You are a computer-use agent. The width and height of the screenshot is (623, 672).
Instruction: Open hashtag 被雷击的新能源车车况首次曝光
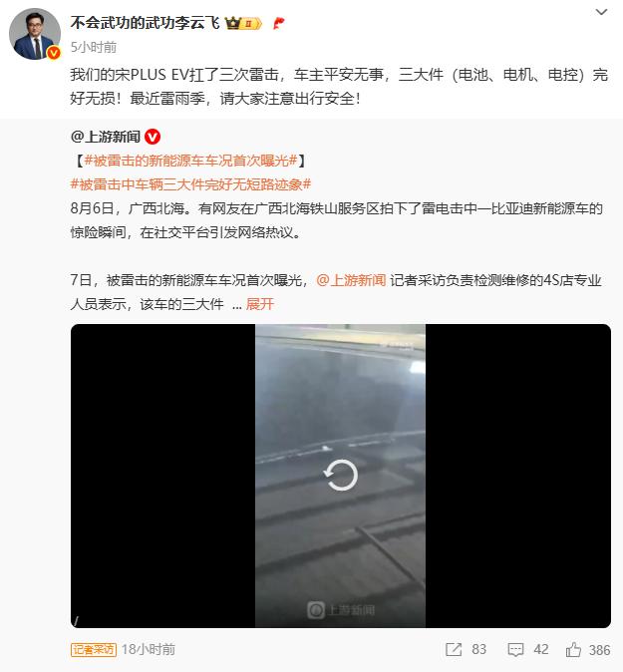tap(190, 161)
